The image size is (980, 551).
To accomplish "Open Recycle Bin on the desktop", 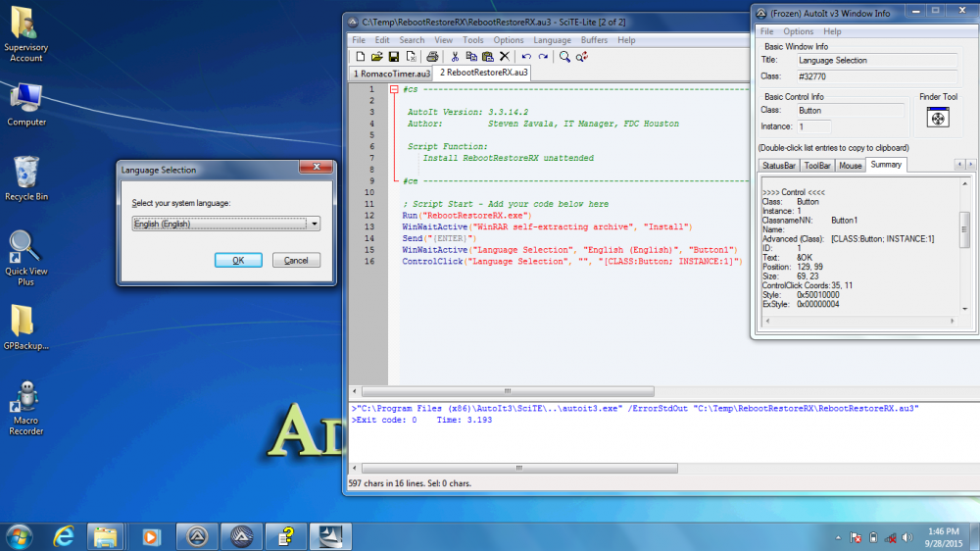I will coord(25,178).
